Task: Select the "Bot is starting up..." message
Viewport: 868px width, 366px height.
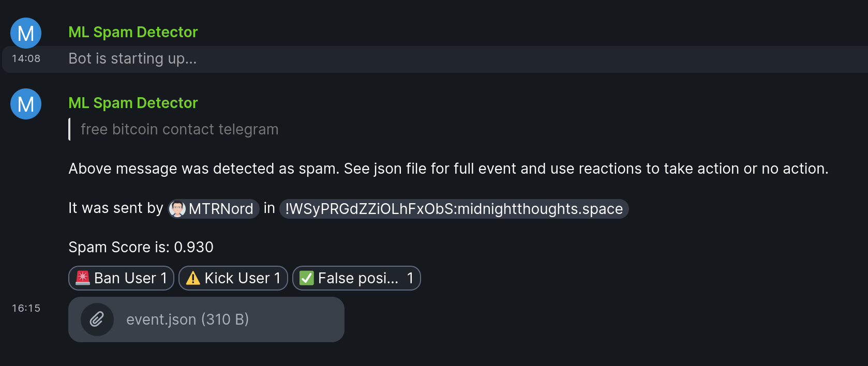Action: [132, 59]
